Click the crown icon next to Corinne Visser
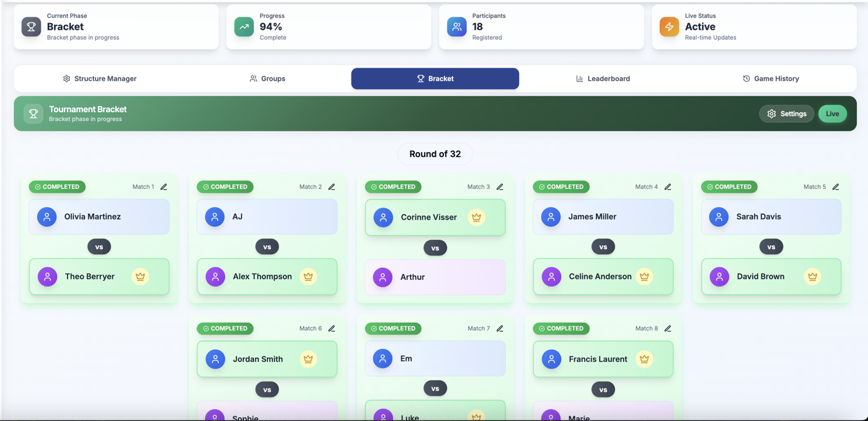Screen dimensions: 868x421 point(476,217)
